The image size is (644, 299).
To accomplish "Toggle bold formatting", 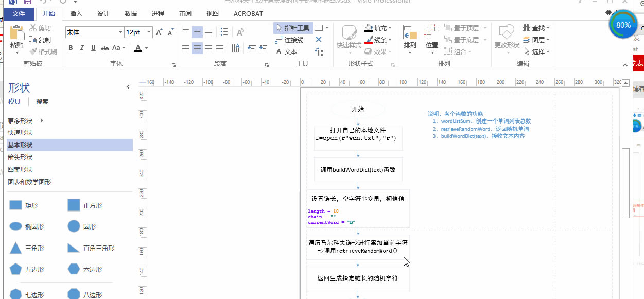I will [x=71, y=48].
